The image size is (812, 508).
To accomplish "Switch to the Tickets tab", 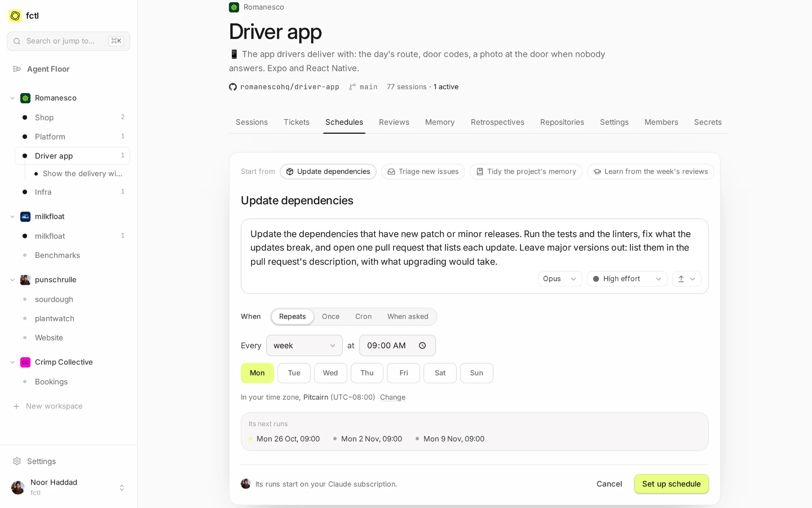I will tap(296, 122).
